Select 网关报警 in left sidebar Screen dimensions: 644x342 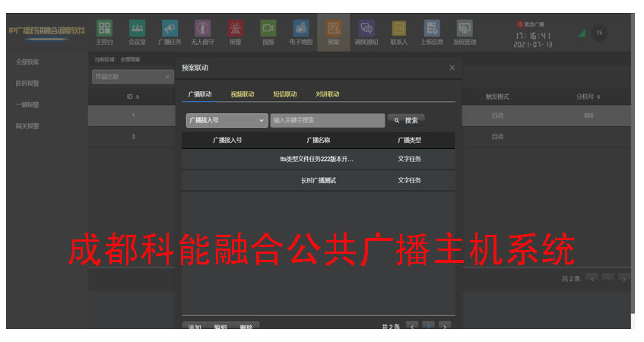pos(27,126)
